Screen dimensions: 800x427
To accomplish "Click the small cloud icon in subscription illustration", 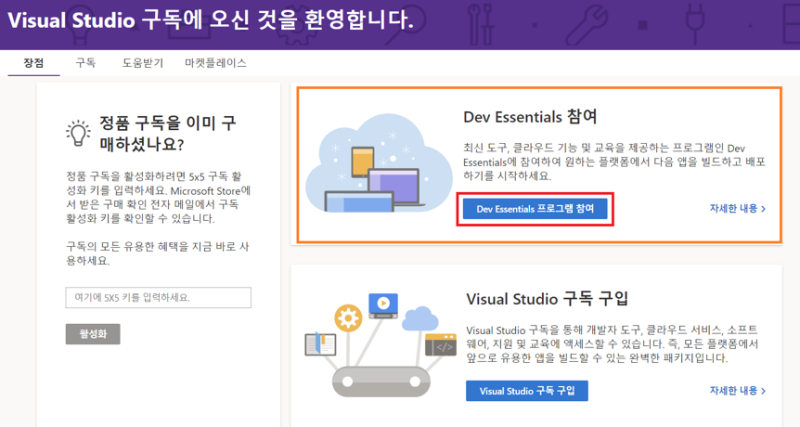I will pyautogui.click(x=420, y=319).
